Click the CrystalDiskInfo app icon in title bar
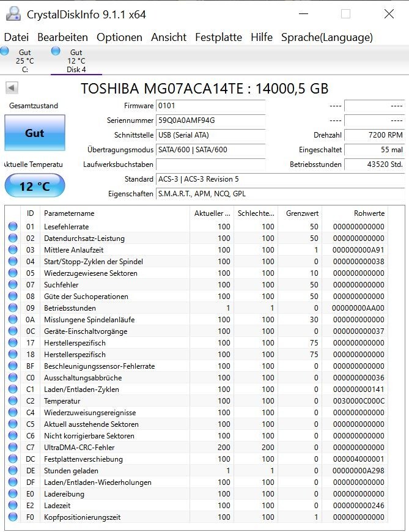 pyautogui.click(x=13, y=14)
